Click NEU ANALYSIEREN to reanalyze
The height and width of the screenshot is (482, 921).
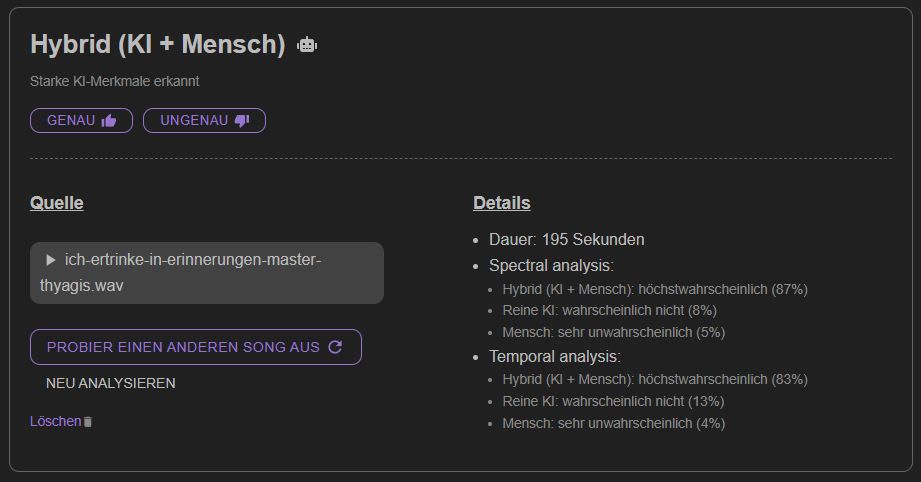[110, 383]
